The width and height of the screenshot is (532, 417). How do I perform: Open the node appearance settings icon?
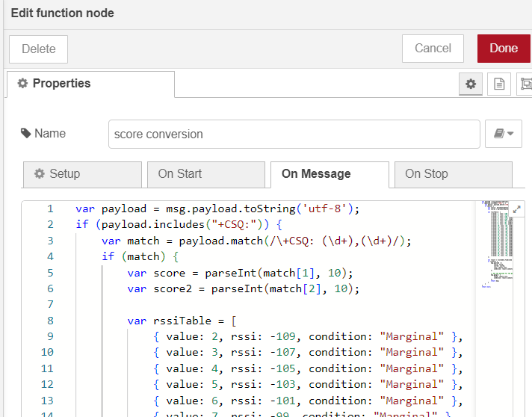pos(525,84)
